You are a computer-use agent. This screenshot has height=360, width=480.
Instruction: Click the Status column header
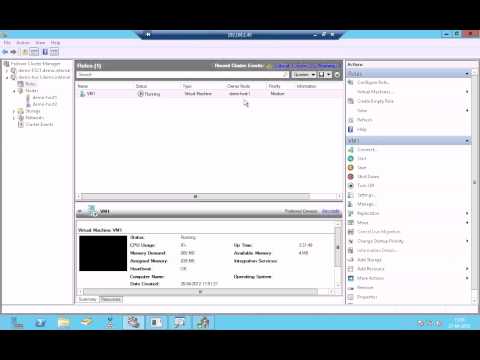(141, 86)
